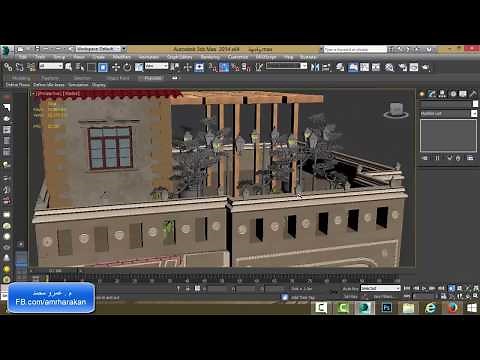The height and width of the screenshot is (360, 480).
Task: Open the Edit Named Selection Sets dialog
Action: pyautogui.click(x=259, y=67)
